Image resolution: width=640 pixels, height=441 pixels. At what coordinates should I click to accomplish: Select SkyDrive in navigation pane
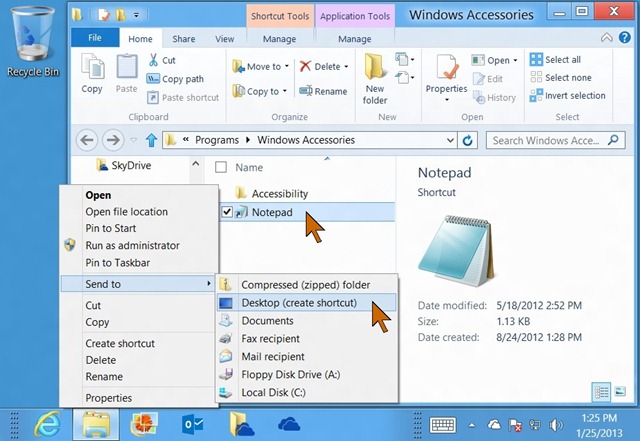tap(124, 165)
